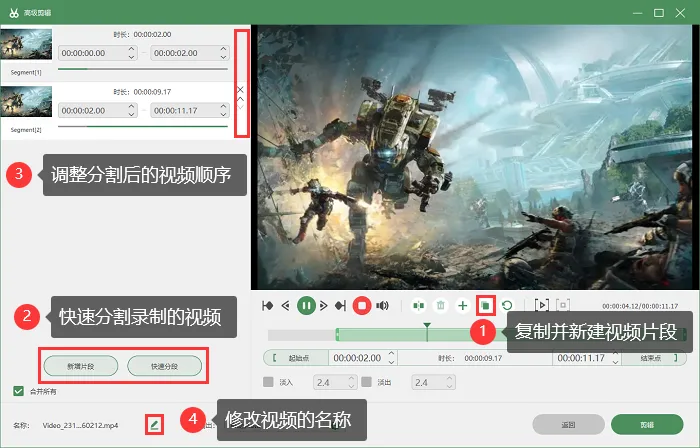Click the grey return (返回) button

click(x=568, y=424)
